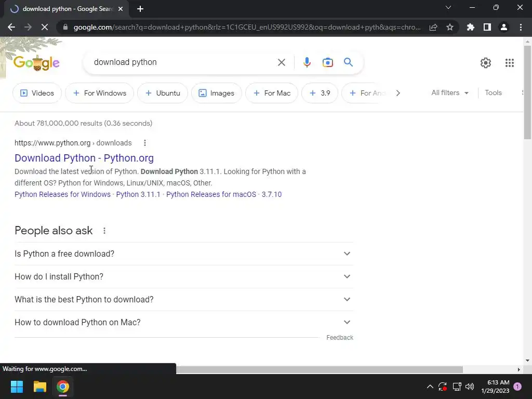The height and width of the screenshot is (399, 532).
Task: Open People also ask options menu
Action: pyautogui.click(x=104, y=231)
